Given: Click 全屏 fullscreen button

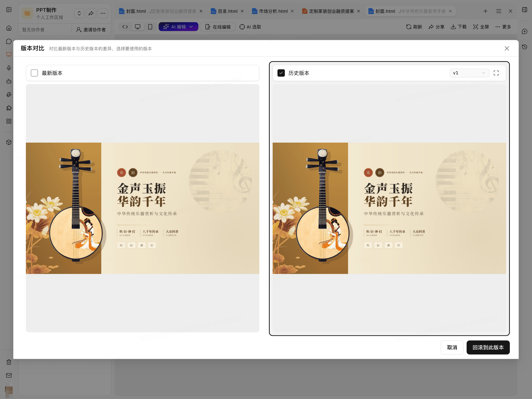Looking at the screenshot, I should click(481, 27).
